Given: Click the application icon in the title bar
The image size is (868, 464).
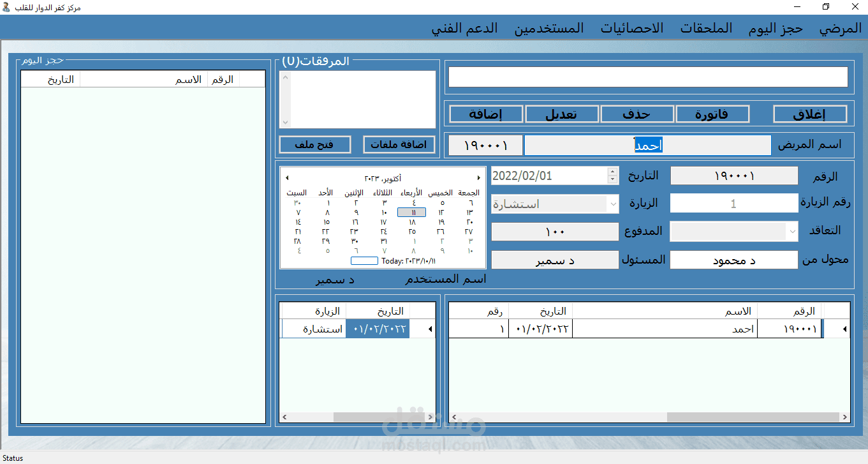Looking at the screenshot, I should (6, 7).
